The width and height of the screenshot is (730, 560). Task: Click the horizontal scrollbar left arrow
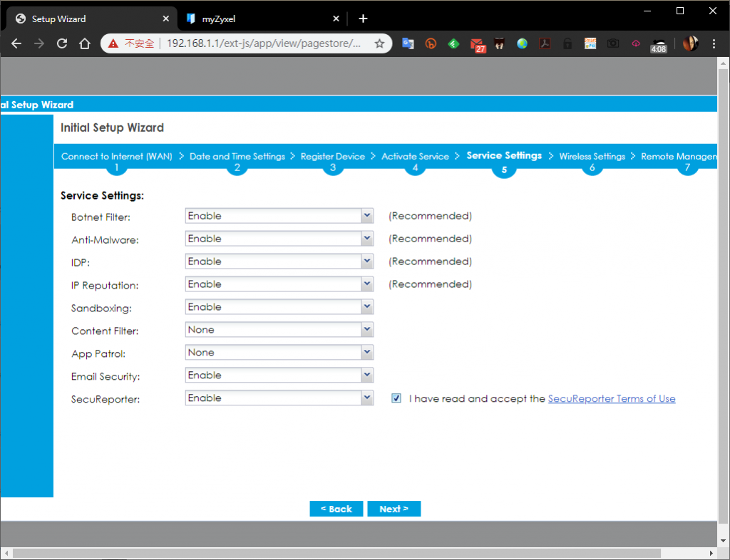click(6, 553)
